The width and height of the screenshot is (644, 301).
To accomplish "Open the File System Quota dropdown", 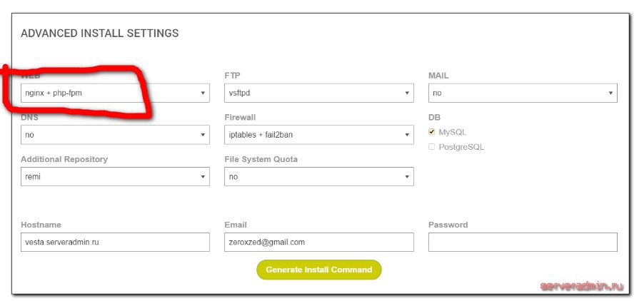I will tap(318, 176).
